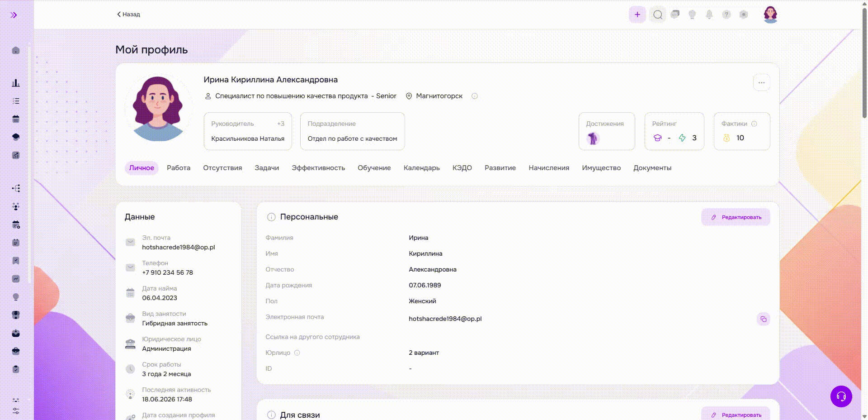Click Гибридная занятость value
This screenshot has width=868, height=420.
pos(175,323)
